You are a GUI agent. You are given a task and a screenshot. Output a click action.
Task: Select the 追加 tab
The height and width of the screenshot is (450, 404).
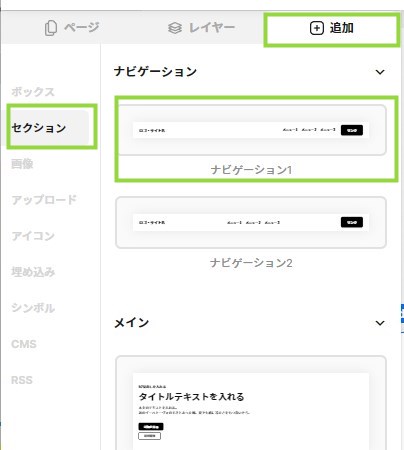pyautogui.click(x=332, y=28)
